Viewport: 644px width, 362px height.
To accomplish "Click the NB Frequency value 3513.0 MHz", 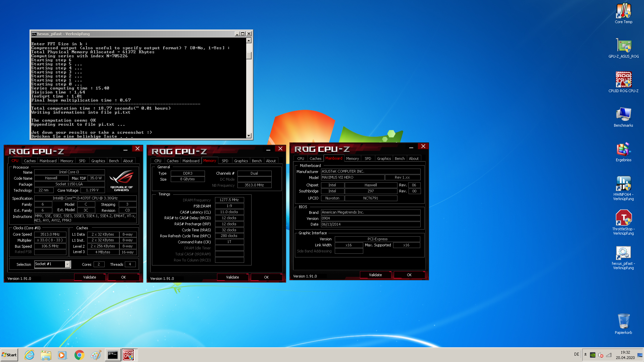I will (x=255, y=185).
